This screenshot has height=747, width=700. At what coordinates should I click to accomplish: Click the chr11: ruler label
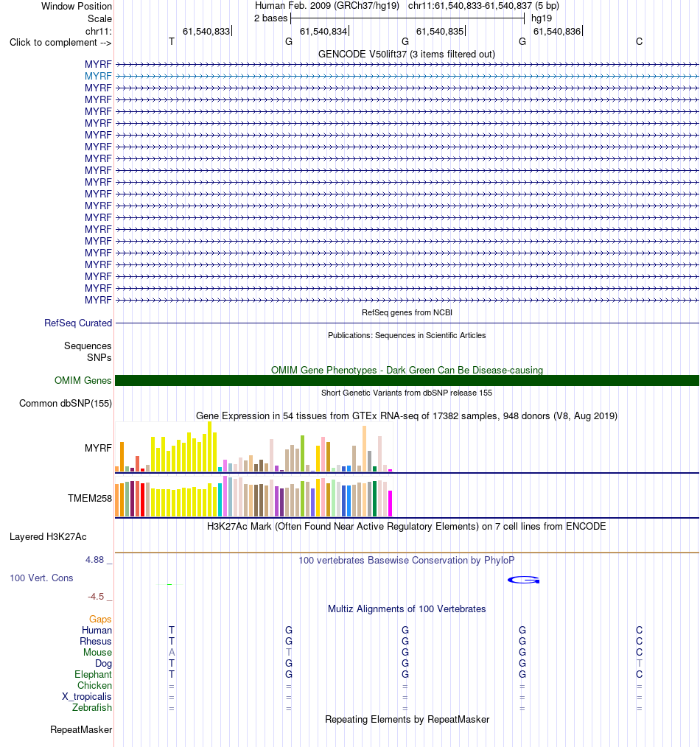(x=99, y=32)
